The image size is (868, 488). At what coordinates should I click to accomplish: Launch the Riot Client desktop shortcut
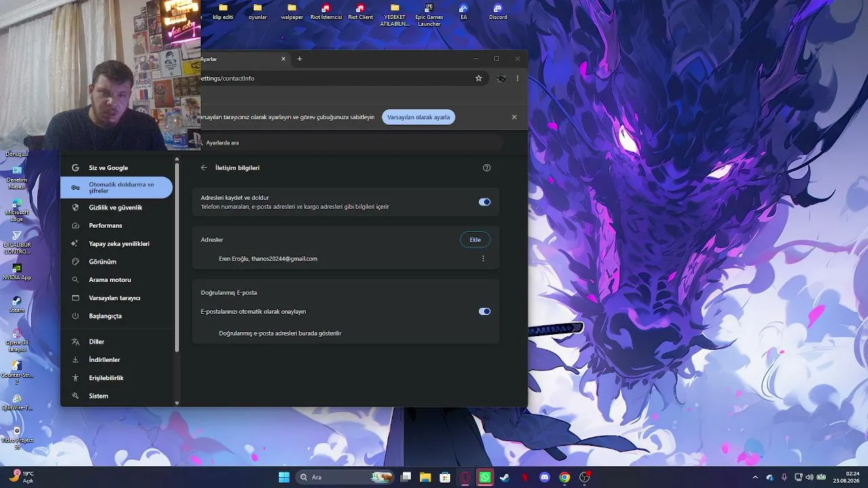(x=360, y=12)
